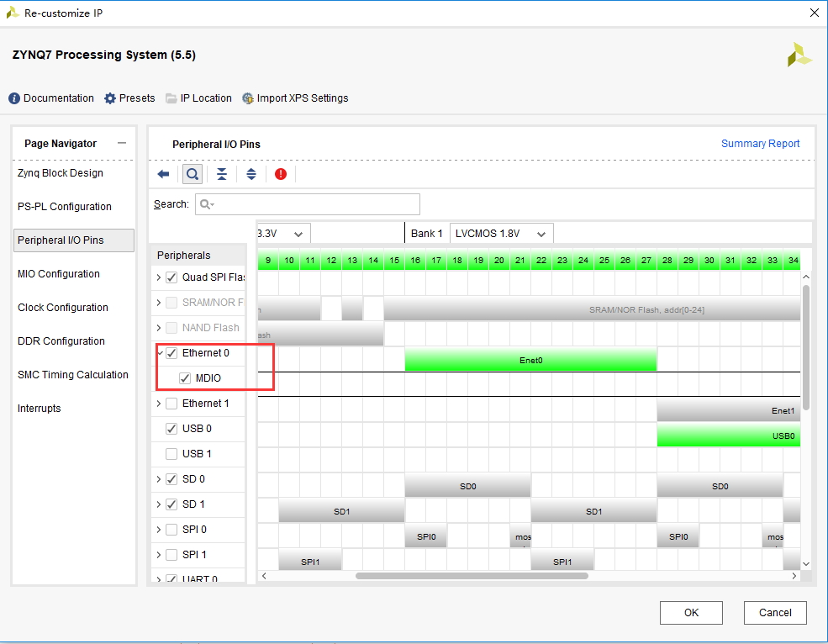Click the red error indicator icon

281,174
